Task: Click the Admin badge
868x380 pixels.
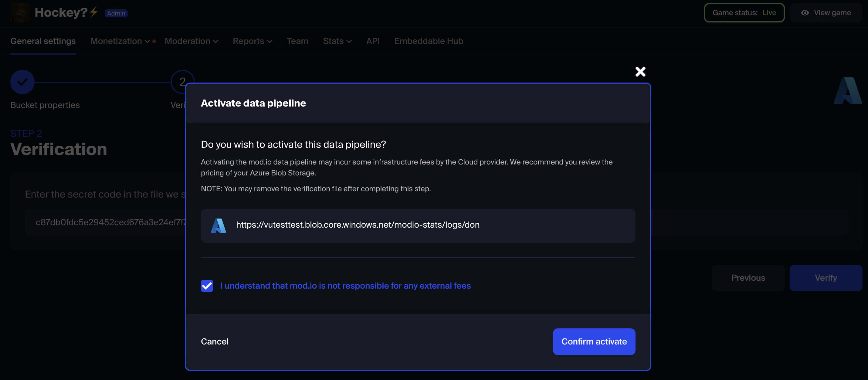Action: (116, 13)
